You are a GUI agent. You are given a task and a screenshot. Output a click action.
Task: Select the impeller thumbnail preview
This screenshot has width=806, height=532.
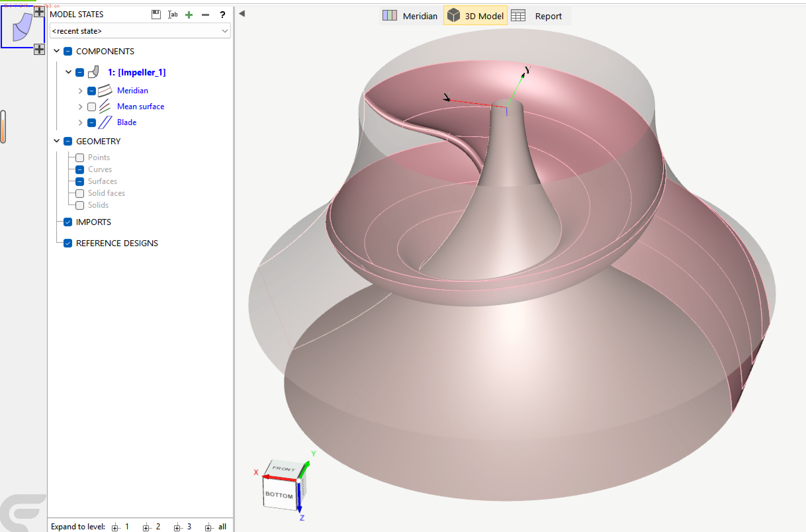point(22,27)
